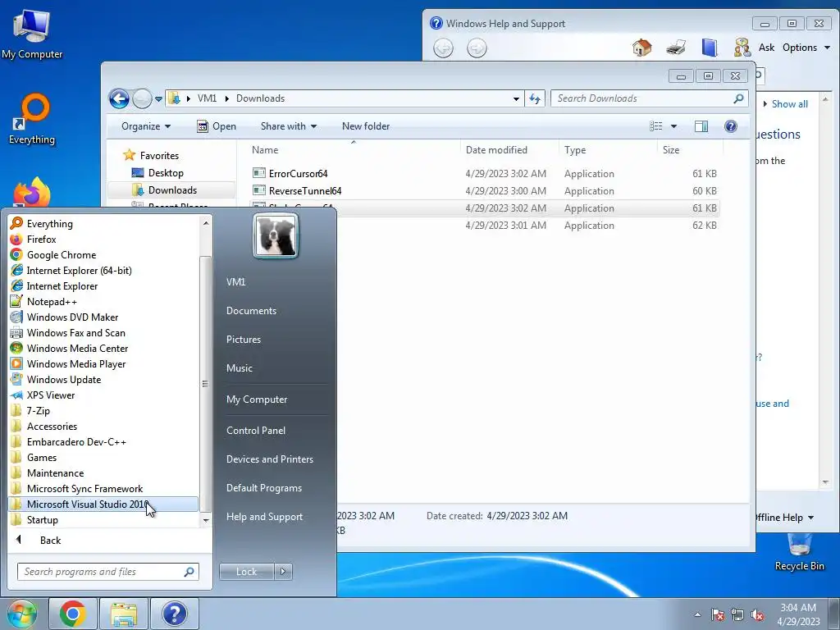Click the Chrome icon on the taskbar
840x630 pixels.
(x=73, y=614)
